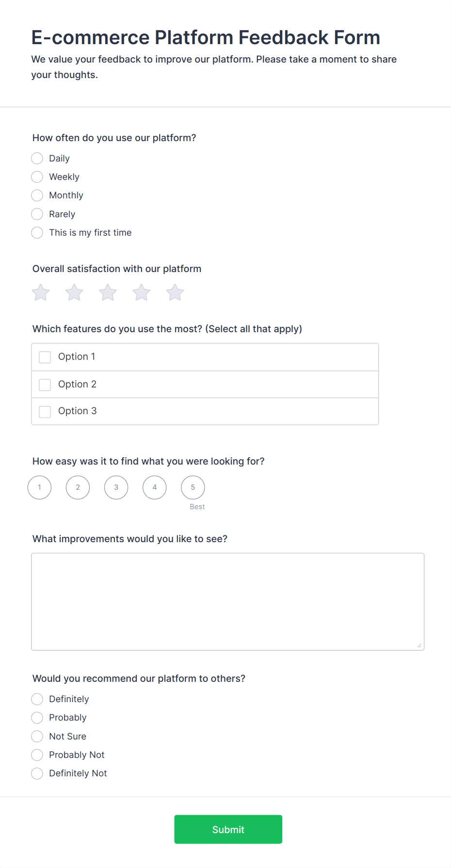Viewport: 451px width, 868px height.
Task: Select ease rating circle 3
Action: (116, 487)
